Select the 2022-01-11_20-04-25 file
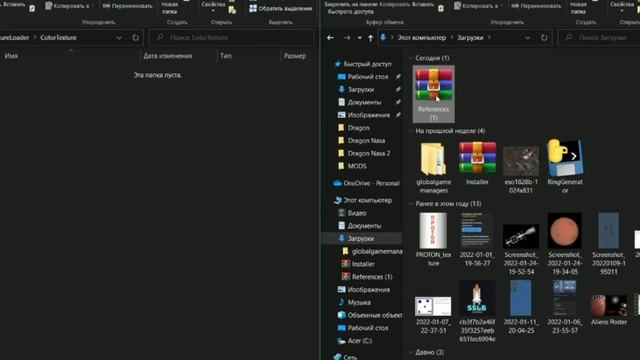This screenshot has height=360, width=640. pos(521,307)
